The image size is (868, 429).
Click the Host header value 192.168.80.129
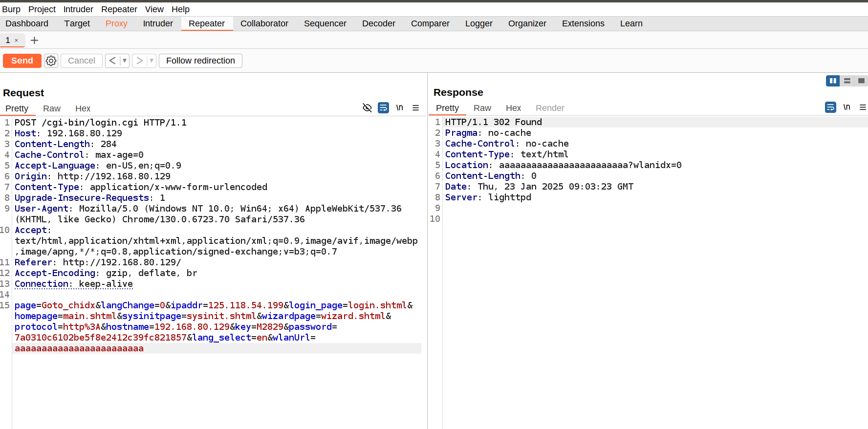tap(85, 133)
